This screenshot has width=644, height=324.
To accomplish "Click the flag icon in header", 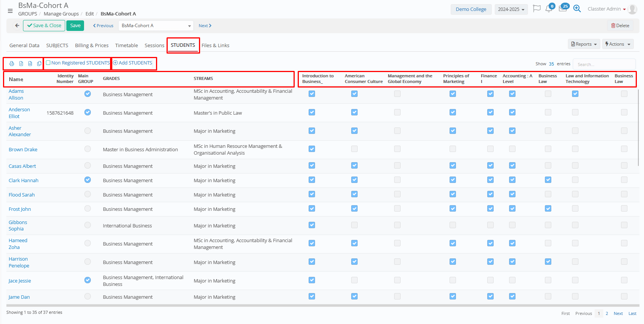I will click(537, 9).
